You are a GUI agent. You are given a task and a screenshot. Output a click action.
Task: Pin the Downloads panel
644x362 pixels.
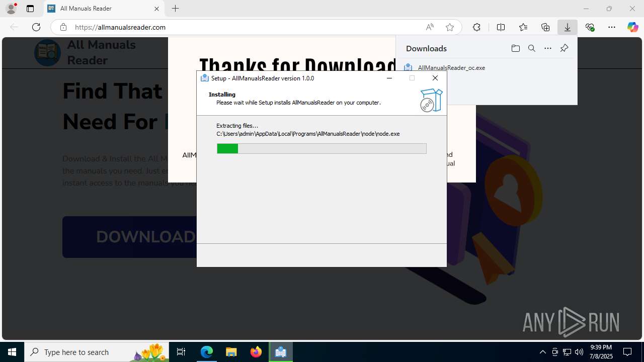click(x=564, y=48)
